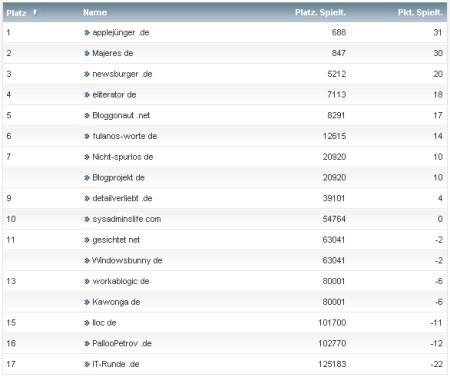Click the arrow icon before Blogprojekt de
450x377 pixels.
tap(87, 178)
